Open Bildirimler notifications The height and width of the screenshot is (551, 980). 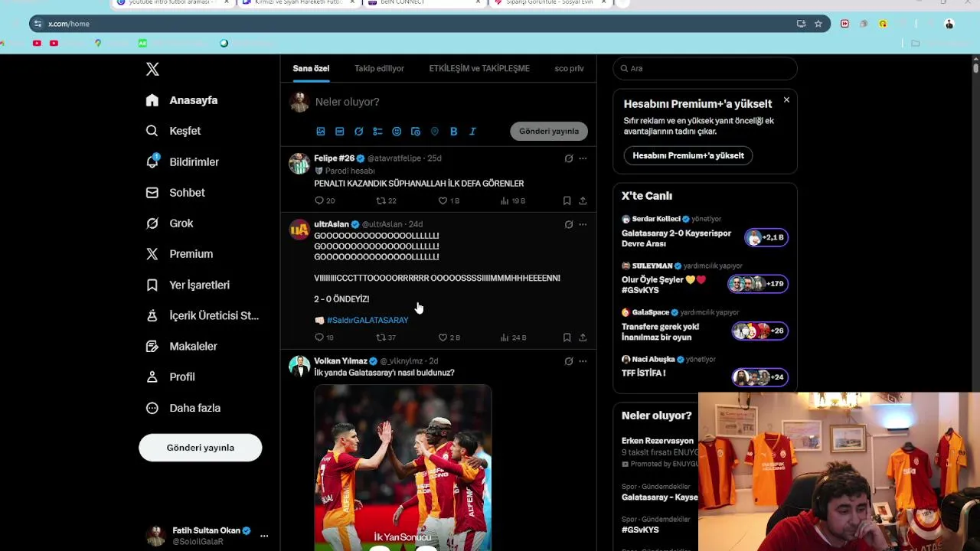click(x=183, y=162)
